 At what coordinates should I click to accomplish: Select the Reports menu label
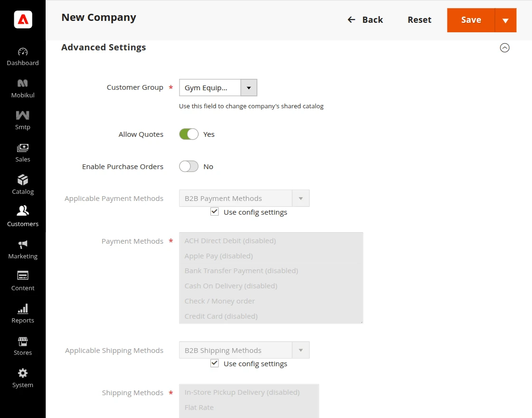(23, 321)
